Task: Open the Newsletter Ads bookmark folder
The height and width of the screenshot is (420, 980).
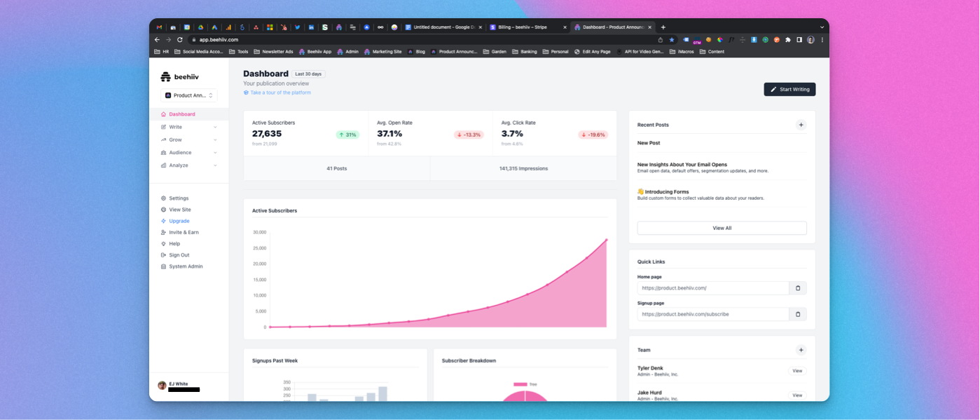Action: coord(274,51)
